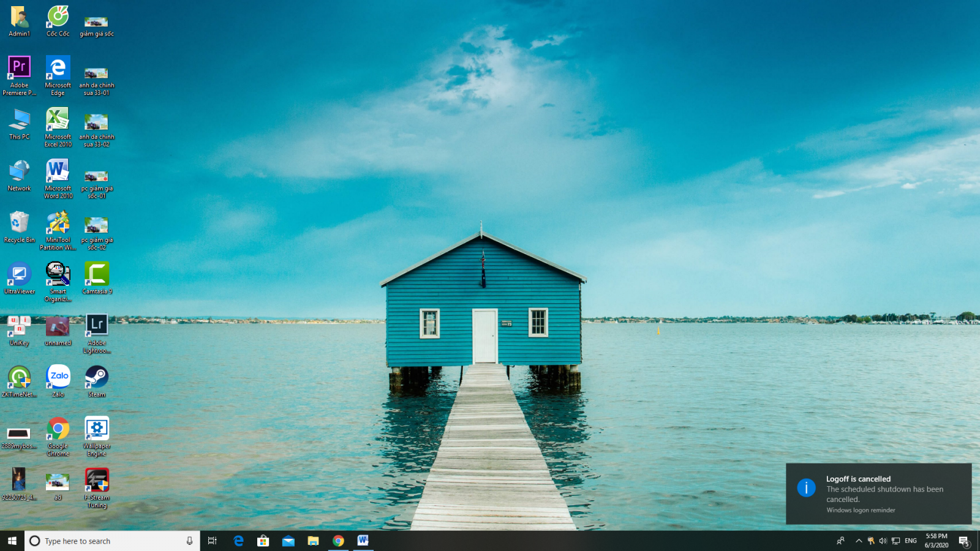Select the Wallpaper Engine shortcut

click(97, 429)
